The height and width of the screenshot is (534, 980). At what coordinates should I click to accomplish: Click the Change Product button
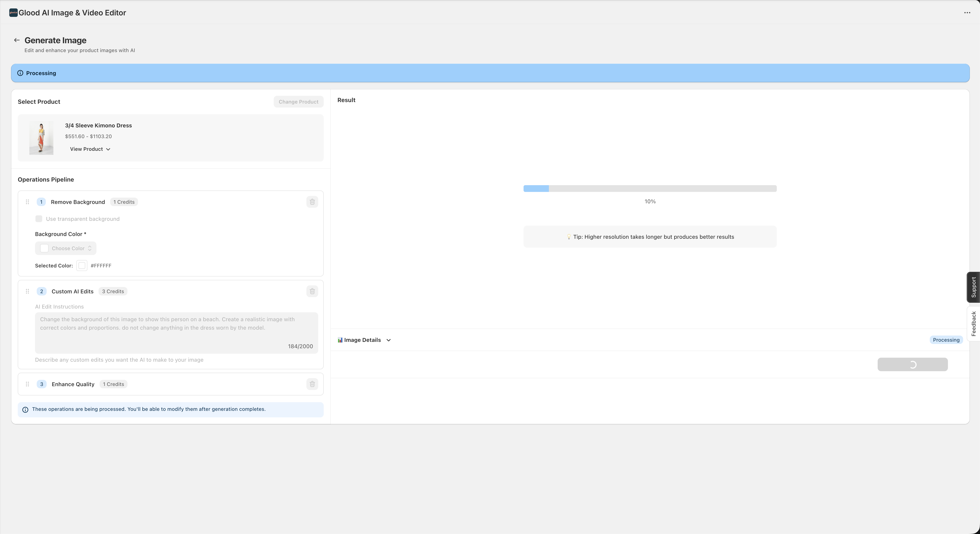coord(298,102)
